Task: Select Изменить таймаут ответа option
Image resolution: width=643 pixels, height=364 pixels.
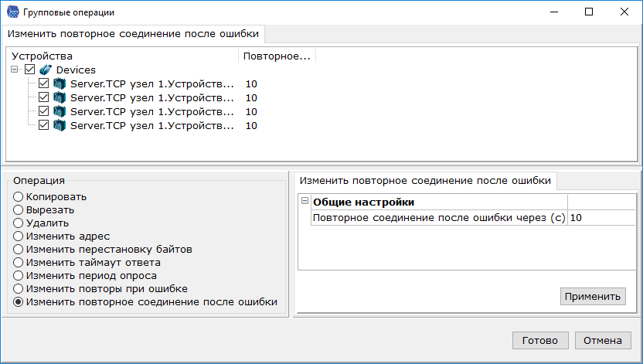Action: (x=18, y=262)
